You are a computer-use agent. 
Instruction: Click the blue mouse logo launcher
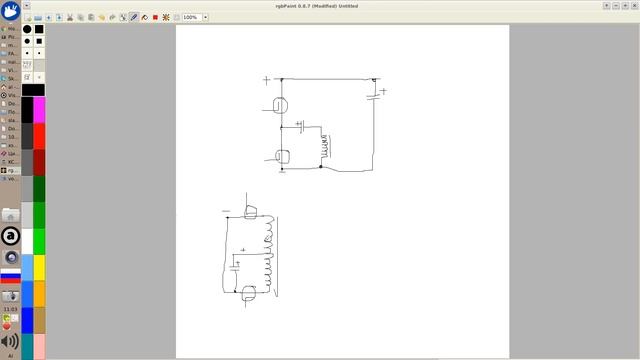click(x=10, y=11)
